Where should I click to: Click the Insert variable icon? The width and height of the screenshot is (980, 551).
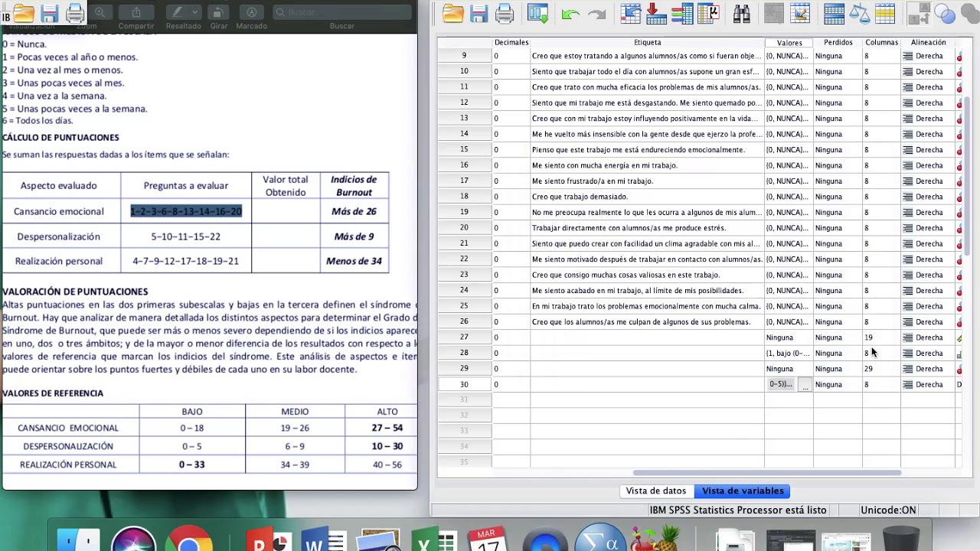800,13
